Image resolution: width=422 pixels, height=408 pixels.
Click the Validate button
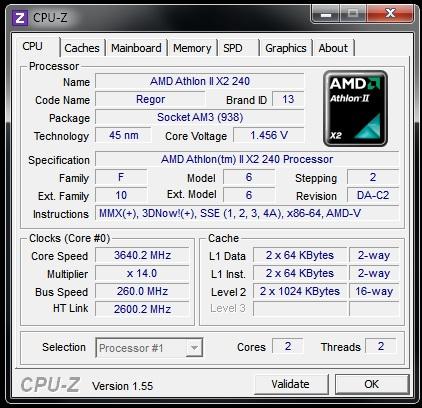point(291,384)
